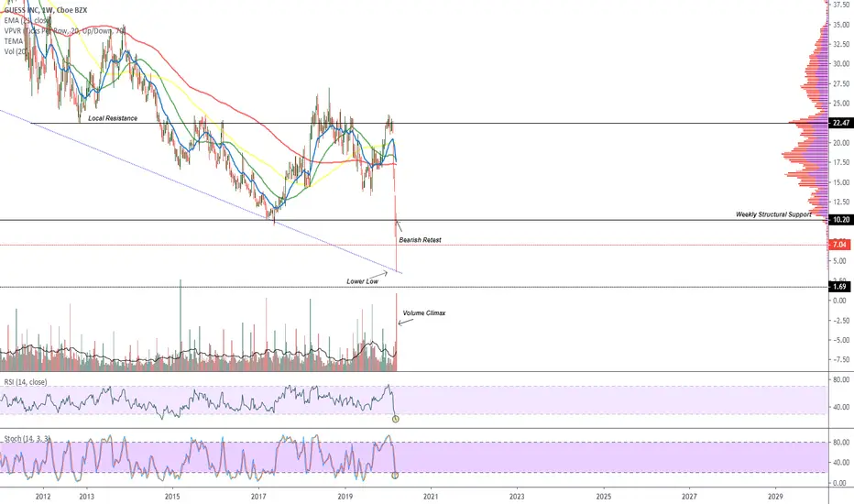This screenshot has width=854, height=504.
Task: Select the Local Resistance text annotation
Action: click(x=113, y=118)
